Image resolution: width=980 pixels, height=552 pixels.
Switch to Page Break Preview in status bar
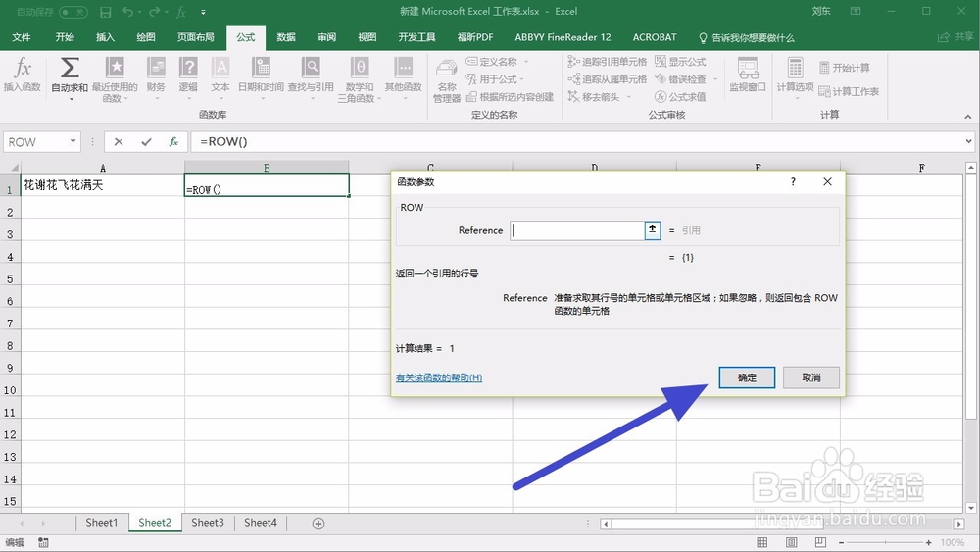820,542
